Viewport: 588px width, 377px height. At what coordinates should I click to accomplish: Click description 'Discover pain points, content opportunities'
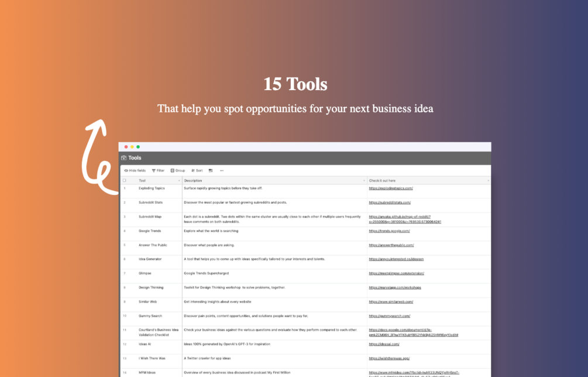click(246, 316)
